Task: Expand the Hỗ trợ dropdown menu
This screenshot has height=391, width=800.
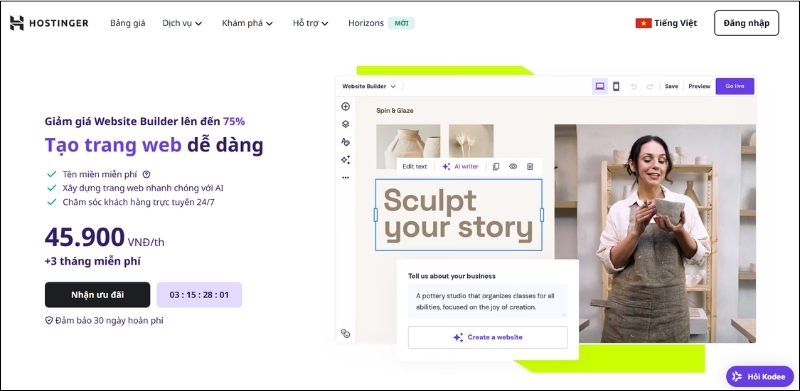Action: 310,23
